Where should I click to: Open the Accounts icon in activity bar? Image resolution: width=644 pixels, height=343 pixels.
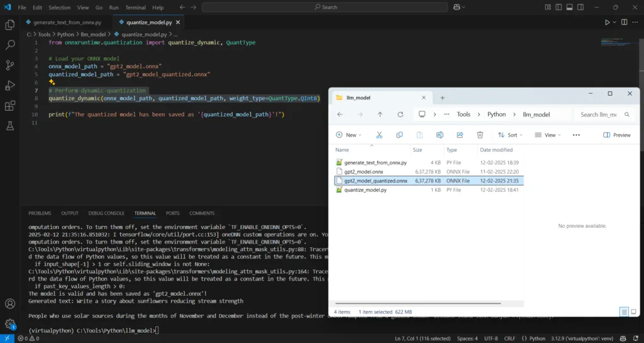[x=10, y=303]
